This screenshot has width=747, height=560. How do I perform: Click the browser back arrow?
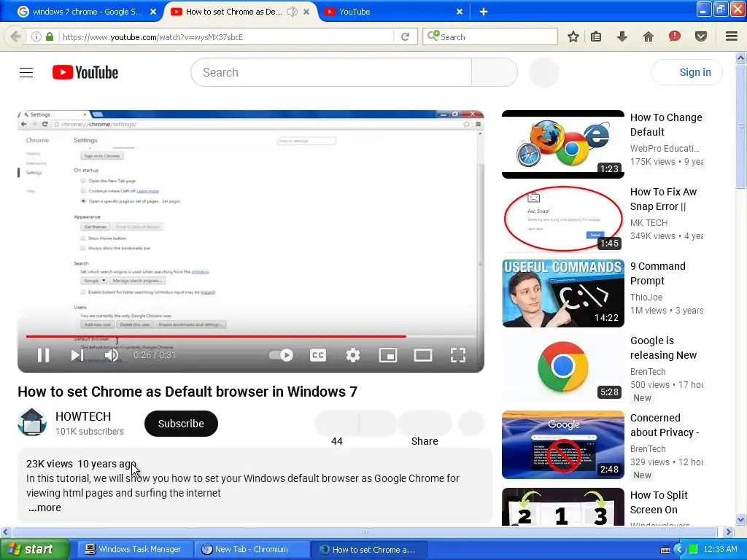(15, 36)
